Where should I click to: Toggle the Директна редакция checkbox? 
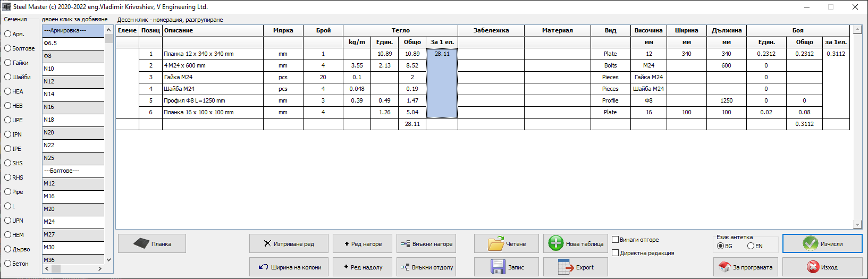(x=616, y=253)
